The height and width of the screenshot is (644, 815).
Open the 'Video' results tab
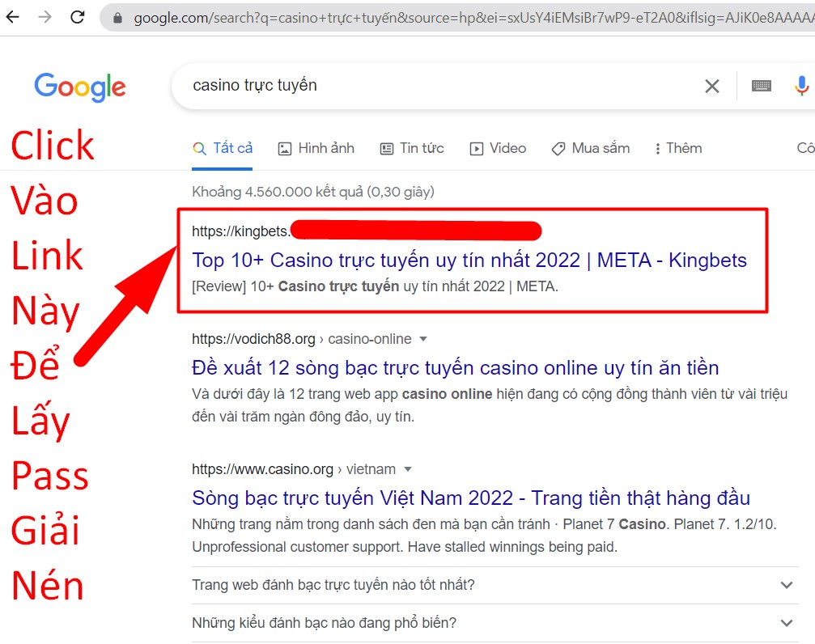(498, 149)
